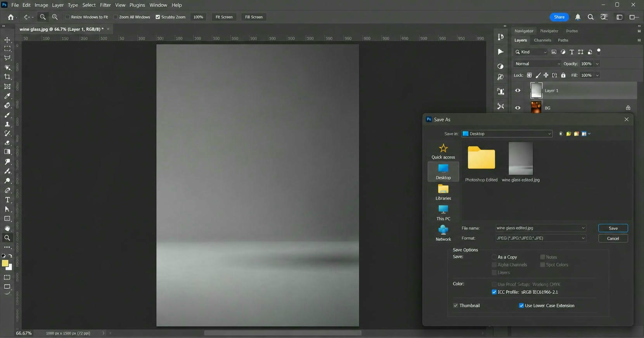Screen dimensions: 644x338
Task: Uncheck ICC Profile sRGB checkbox
Action: pos(494,292)
